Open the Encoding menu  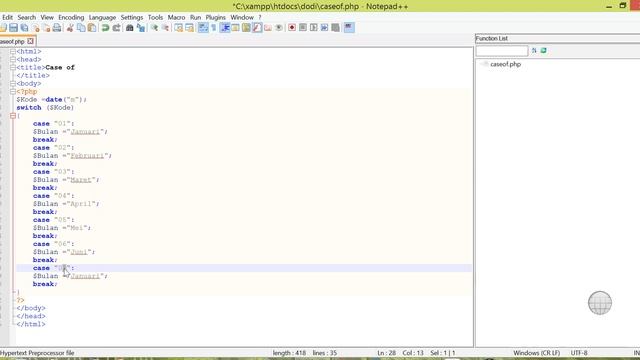pyautogui.click(x=71, y=17)
